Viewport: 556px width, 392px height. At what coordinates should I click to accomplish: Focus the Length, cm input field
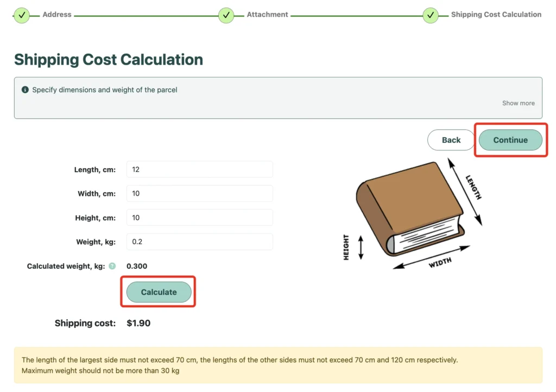click(200, 169)
